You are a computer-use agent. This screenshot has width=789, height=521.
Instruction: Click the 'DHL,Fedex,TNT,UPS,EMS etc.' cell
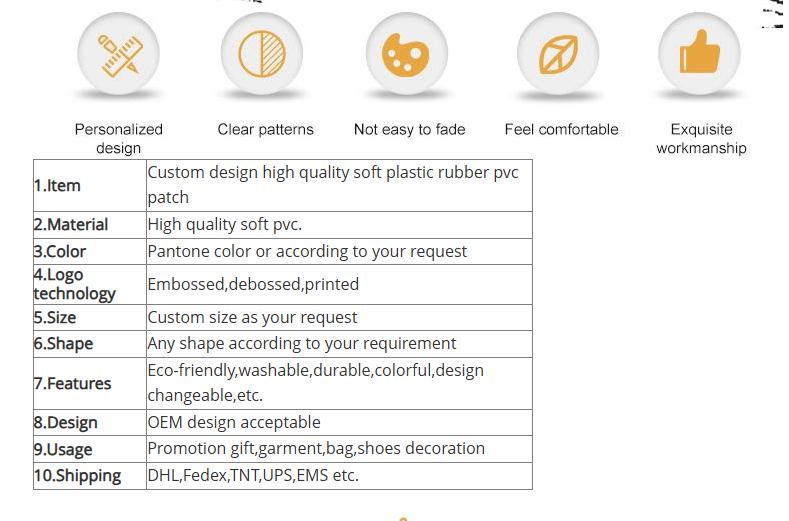pos(339,476)
